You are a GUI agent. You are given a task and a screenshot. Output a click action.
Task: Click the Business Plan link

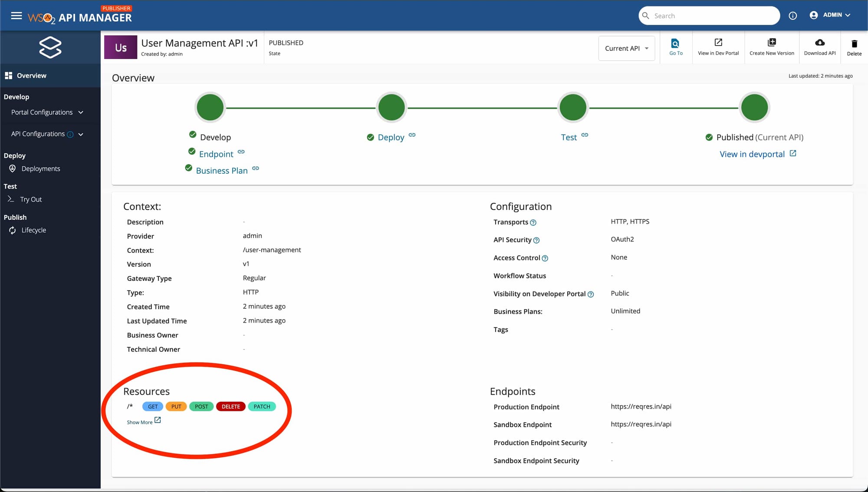coord(222,171)
